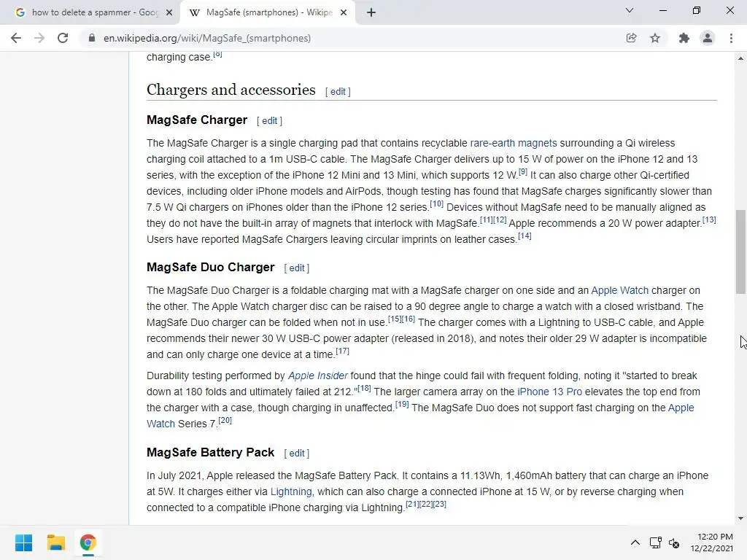Open Chrome's three-dot menu

click(731, 38)
